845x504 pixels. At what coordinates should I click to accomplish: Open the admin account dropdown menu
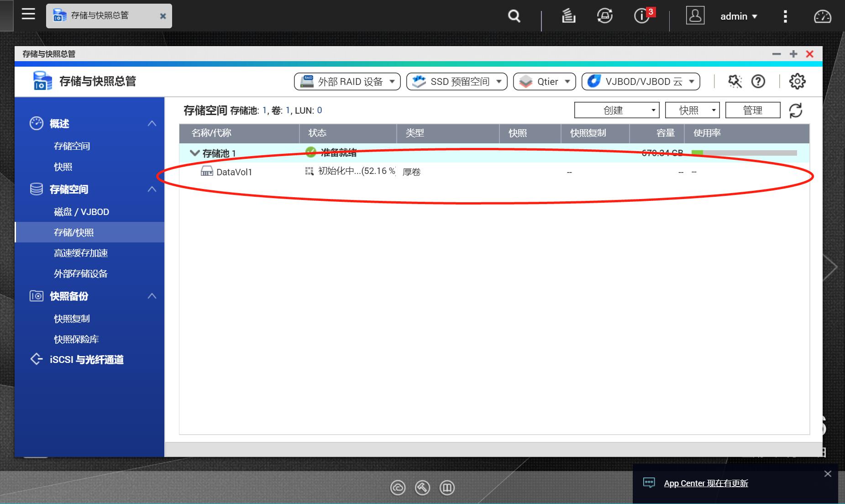[x=738, y=16]
